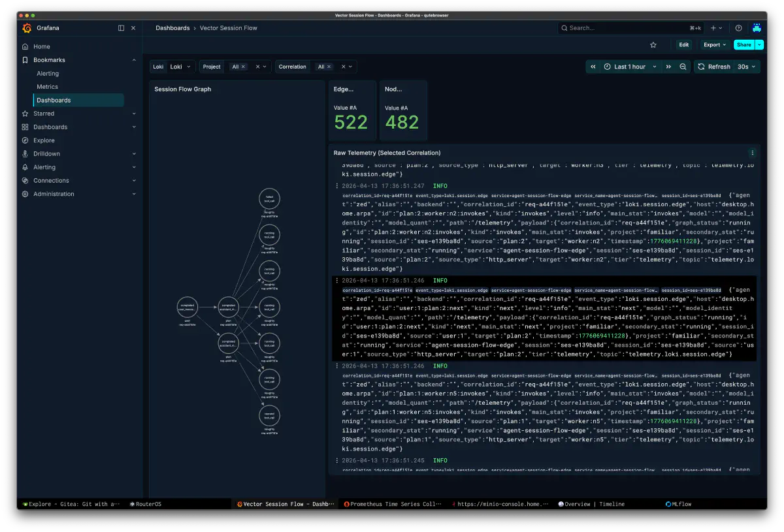The image size is (784, 532).
Task: Expand the Administration section chevron
Action: click(134, 194)
